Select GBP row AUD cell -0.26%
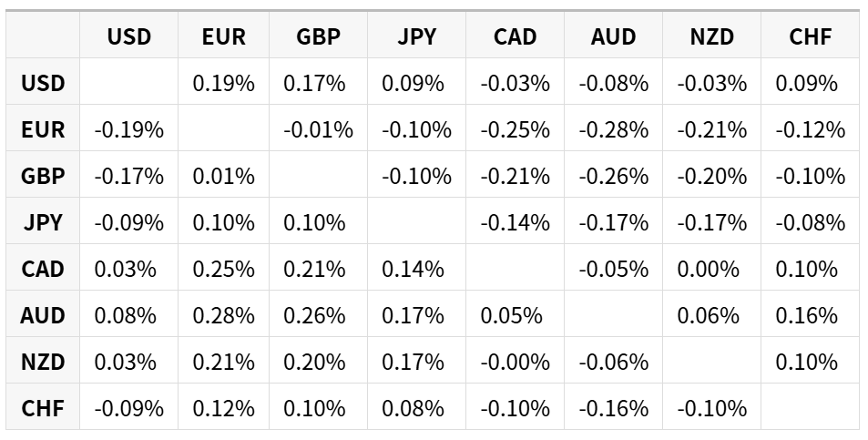Viewport: 868px width, 440px height. tap(613, 175)
